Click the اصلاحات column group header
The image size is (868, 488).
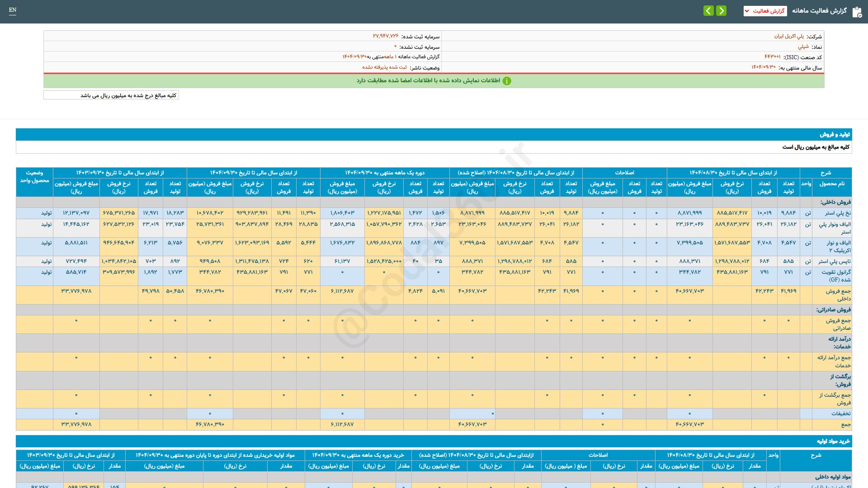coord(624,173)
